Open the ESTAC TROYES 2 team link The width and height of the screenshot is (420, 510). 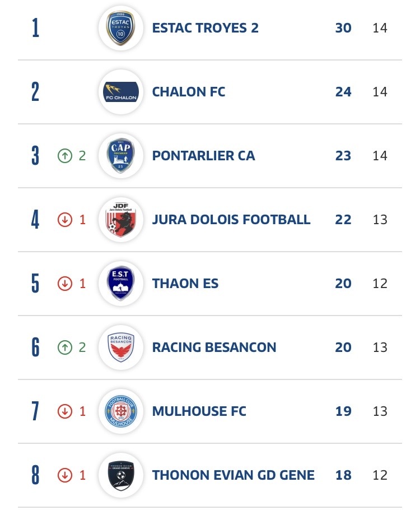(205, 28)
